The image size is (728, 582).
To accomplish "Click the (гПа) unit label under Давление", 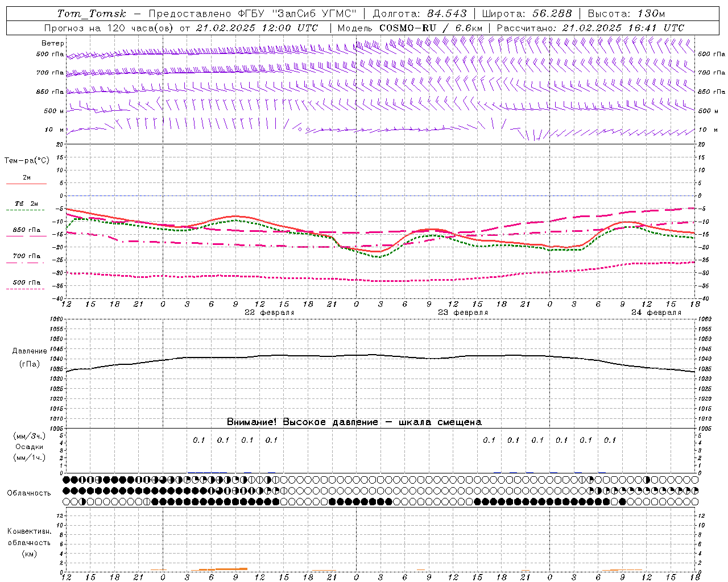I will (x=30, y=364).
